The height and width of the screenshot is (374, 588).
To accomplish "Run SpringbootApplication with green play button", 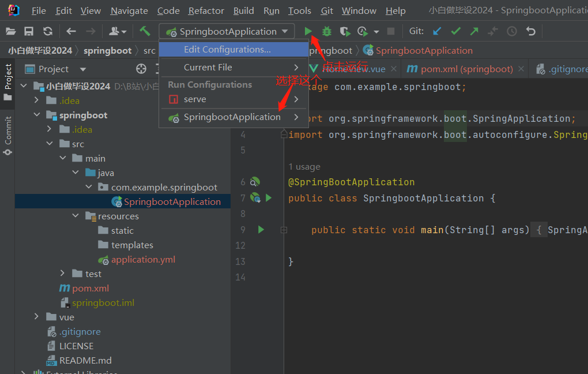I will [308, 32].
